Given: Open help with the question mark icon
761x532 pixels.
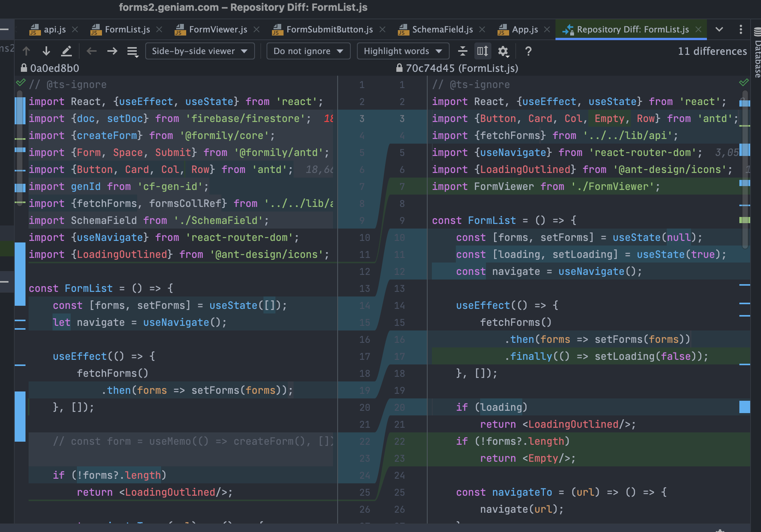Looking at the screenshot, I should pyautogui.click(x=528, y=51).
